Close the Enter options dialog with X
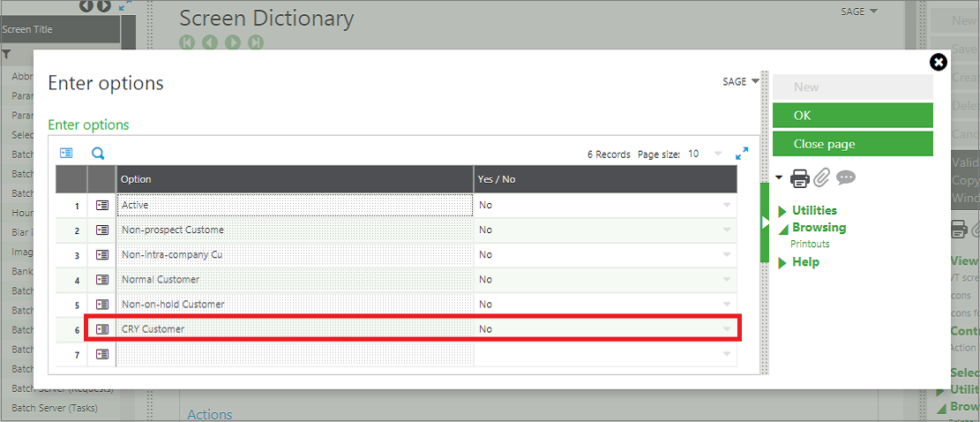Screen dimensions: 980x422 click(939, 62)
